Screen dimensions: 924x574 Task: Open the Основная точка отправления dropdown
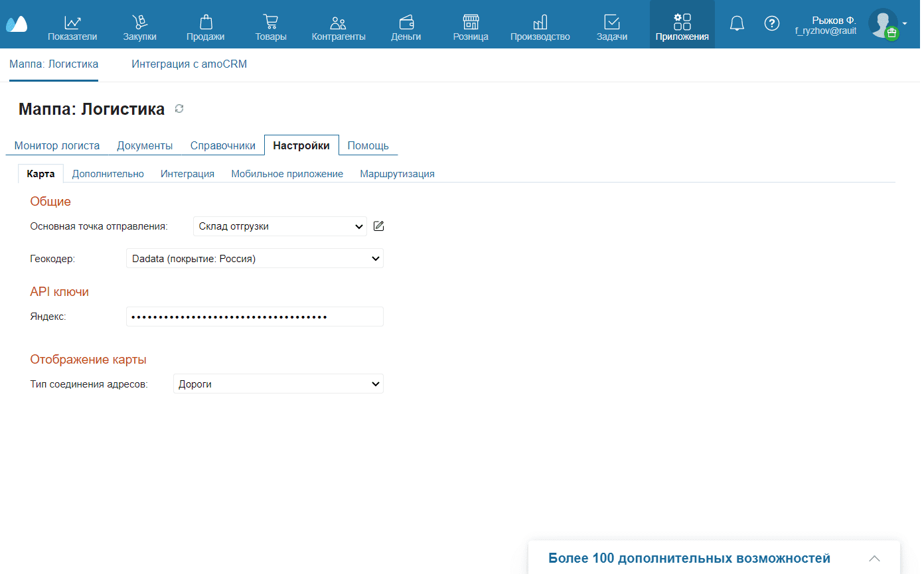pos(280,226)
